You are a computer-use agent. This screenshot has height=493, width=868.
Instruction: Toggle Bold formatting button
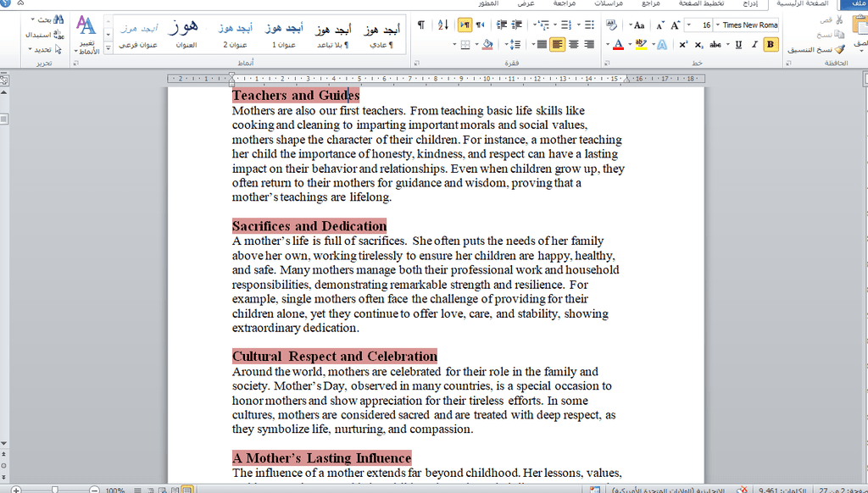[x=770, y=44]
